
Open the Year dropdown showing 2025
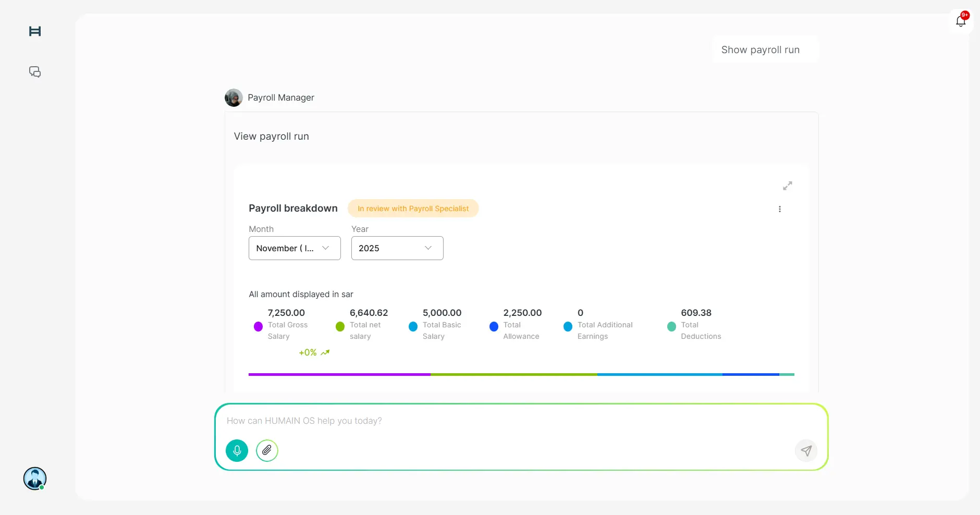point(397,248)
